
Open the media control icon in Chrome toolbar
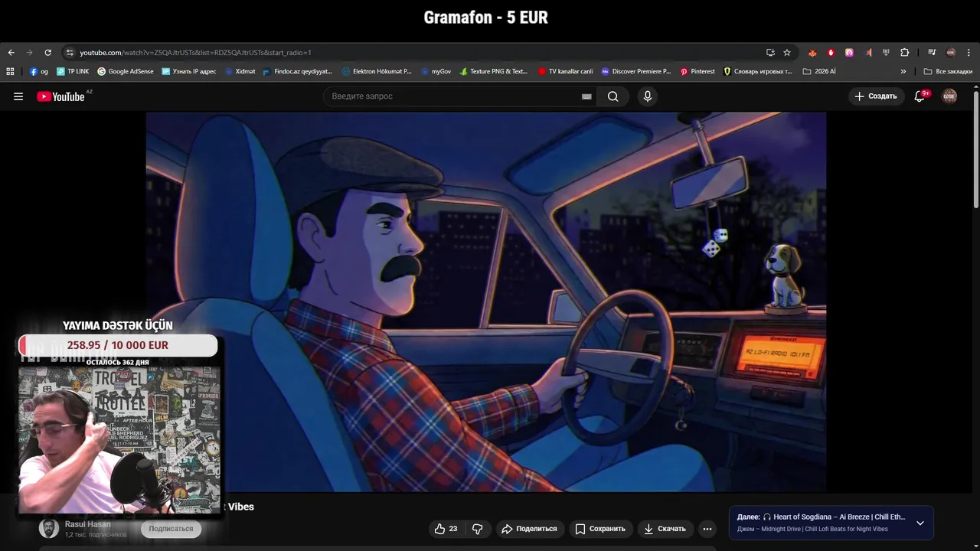932,53
